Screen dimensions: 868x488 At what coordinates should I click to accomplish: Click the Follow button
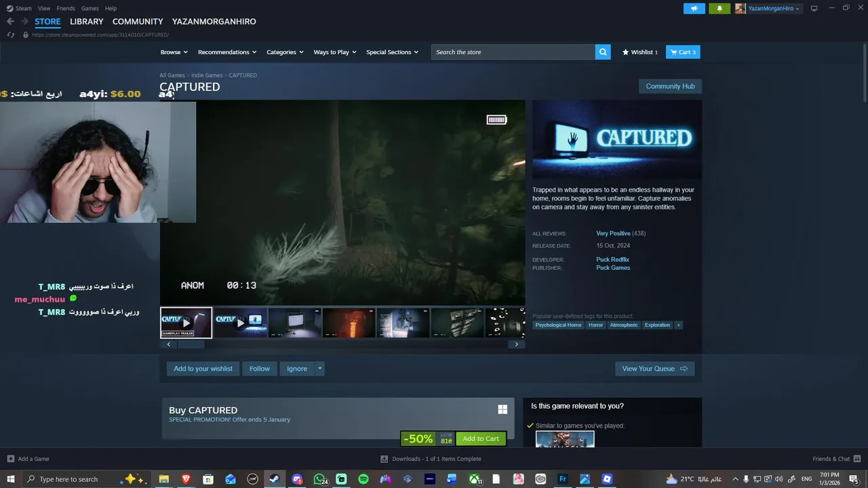259,369
